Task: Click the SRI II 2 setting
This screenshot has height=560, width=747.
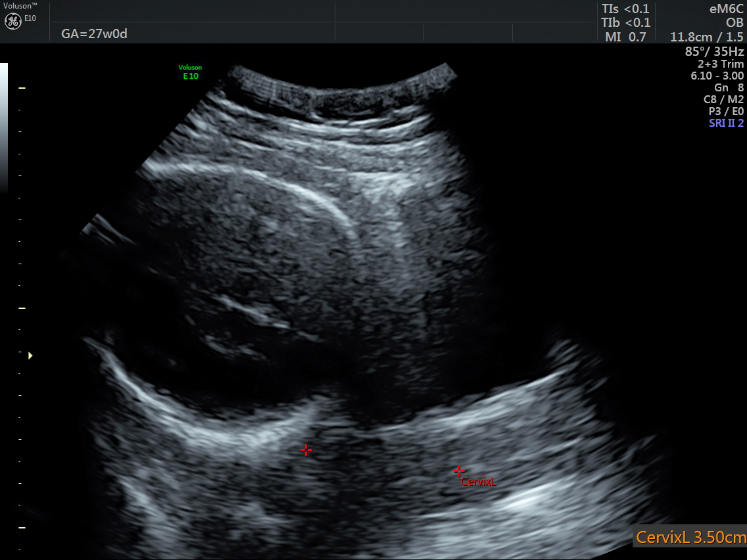Action: (726, 123)
